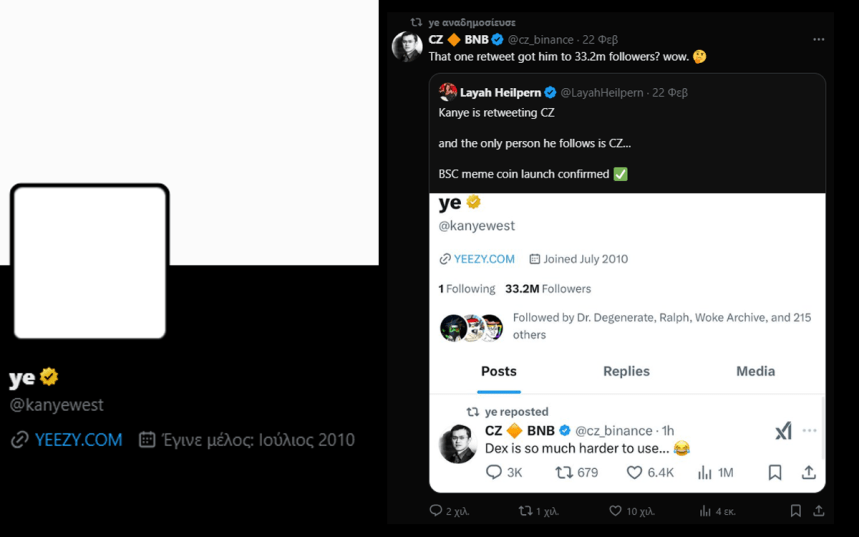
Task: Click the gold verified badge beside large ye name
Action: coord(49,377)
